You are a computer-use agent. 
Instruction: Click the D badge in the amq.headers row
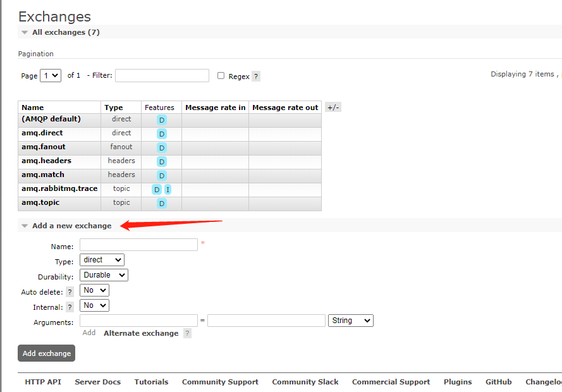(162, 162)
